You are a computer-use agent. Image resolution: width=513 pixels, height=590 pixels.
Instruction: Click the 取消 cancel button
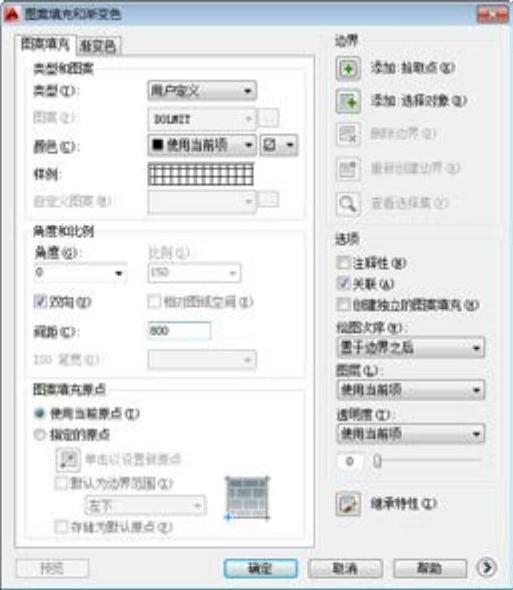345,568
